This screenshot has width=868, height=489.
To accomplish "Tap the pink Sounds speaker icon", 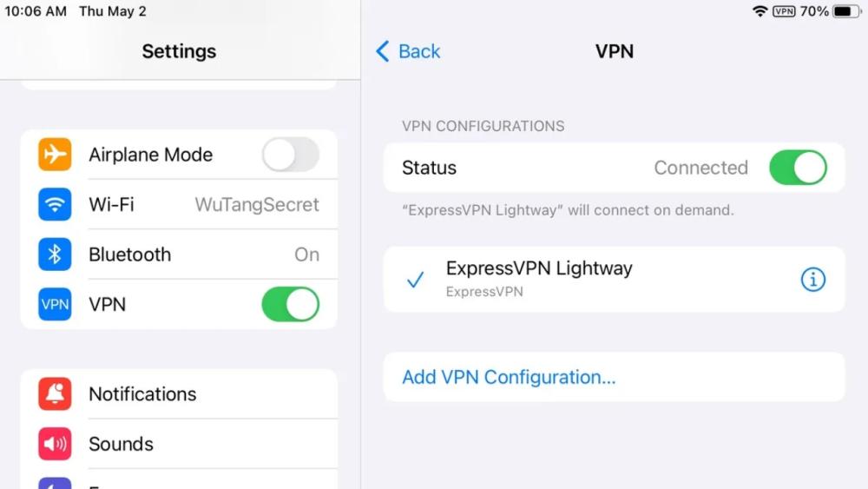I will click(55, 444).
